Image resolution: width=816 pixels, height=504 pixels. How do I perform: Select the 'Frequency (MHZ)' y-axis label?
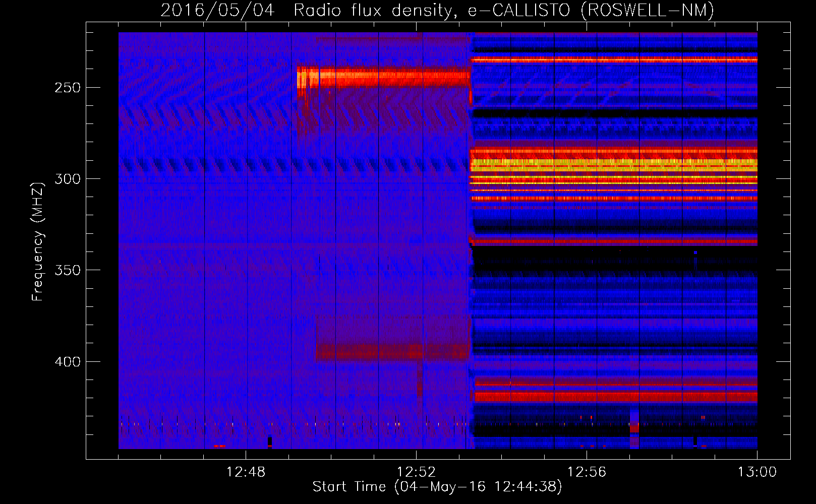click(38, 242)
